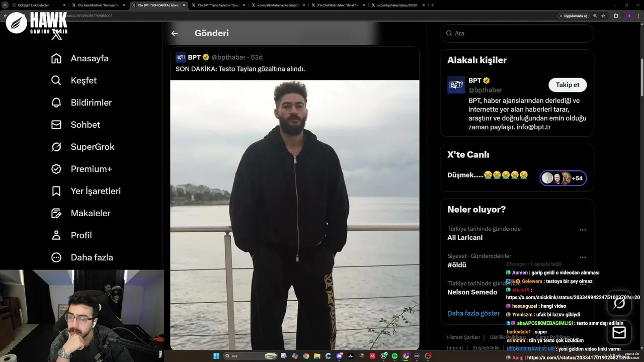Open Nelson Semedo trend

coord(472,292)
